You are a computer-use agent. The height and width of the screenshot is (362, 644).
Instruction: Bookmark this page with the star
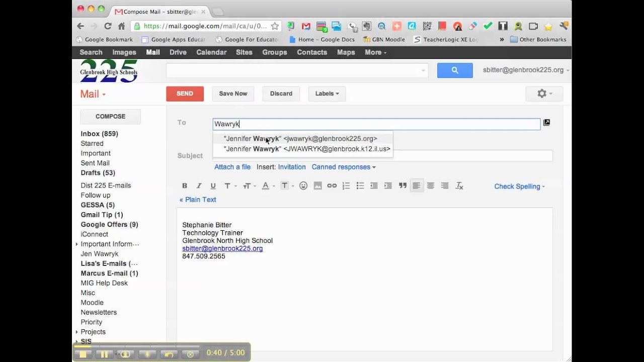(275, 26)
